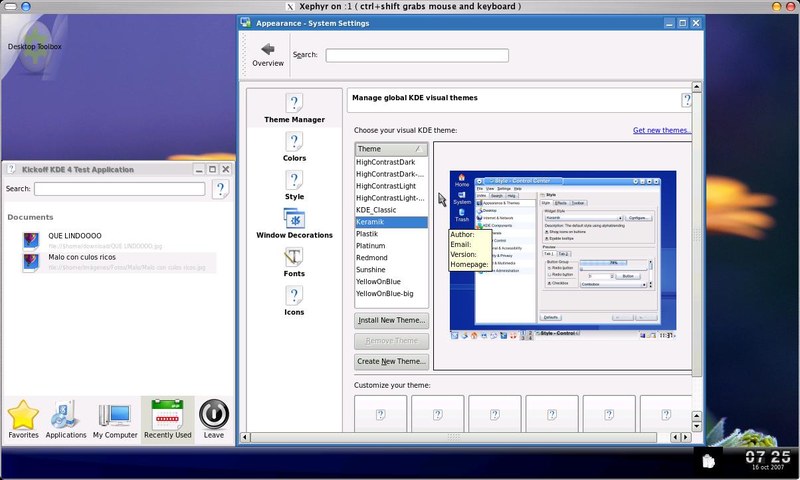
Task: Click the Create New Theme button
Action: [x=391, y=361]
